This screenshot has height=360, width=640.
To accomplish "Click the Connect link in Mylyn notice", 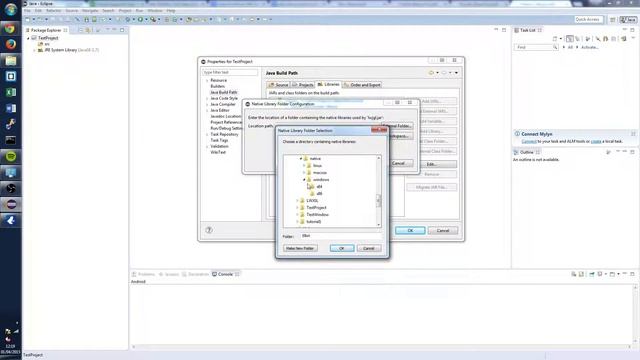I will pos(529,141).
